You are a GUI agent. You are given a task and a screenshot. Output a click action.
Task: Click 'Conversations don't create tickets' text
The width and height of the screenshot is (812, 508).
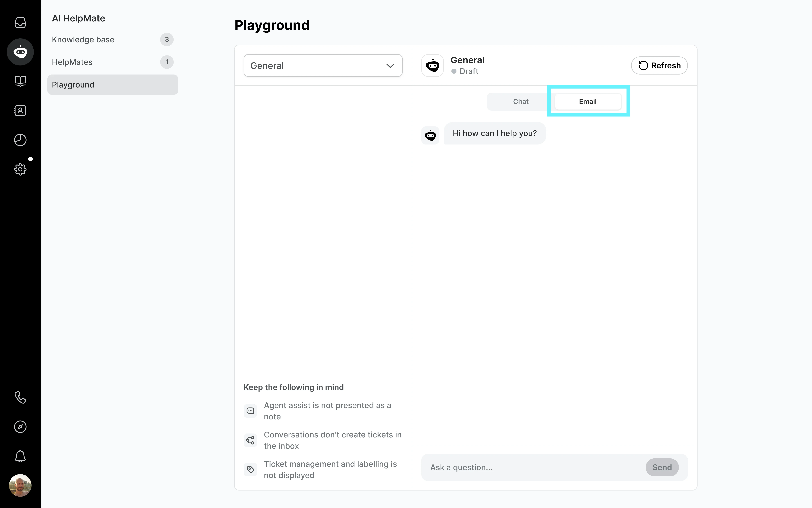(x=333, y=440)
